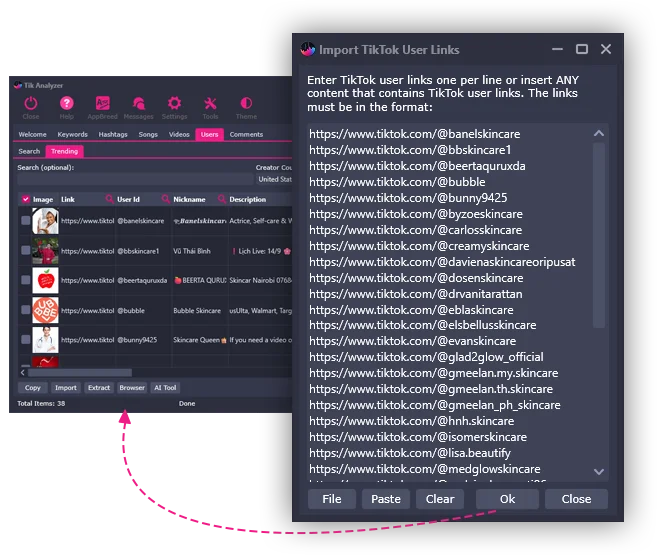Viewport: 657px width, 555px height.
Task: Click the link line ending @creamyskincare
Action: [x=419, y=246]
